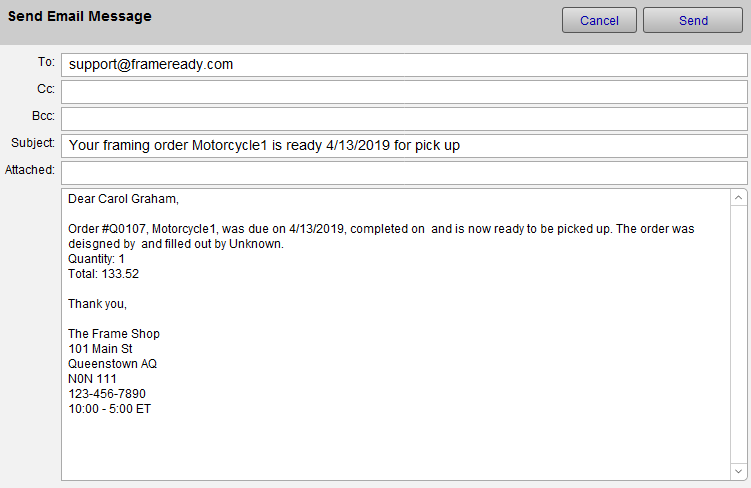This screenshot has height=488, width=751.
Task: Select the Bcc input field
Action: click(404, 119)
